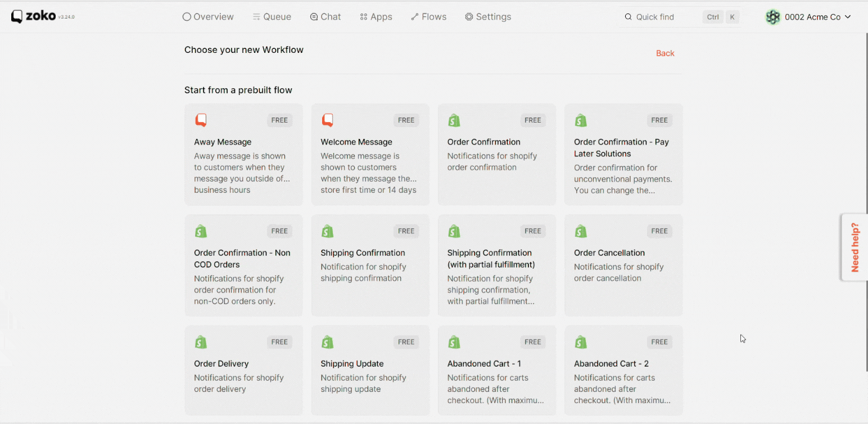Screen dimensions: 868x424
Task: Select Order Confirmation - Non COD Orders title
Action: coord(242,259)
